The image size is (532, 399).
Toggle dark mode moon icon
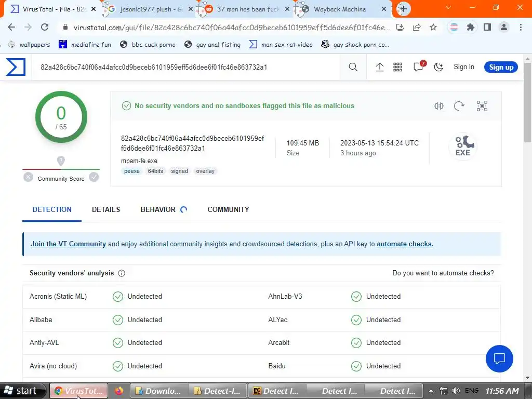coord(438,67)
